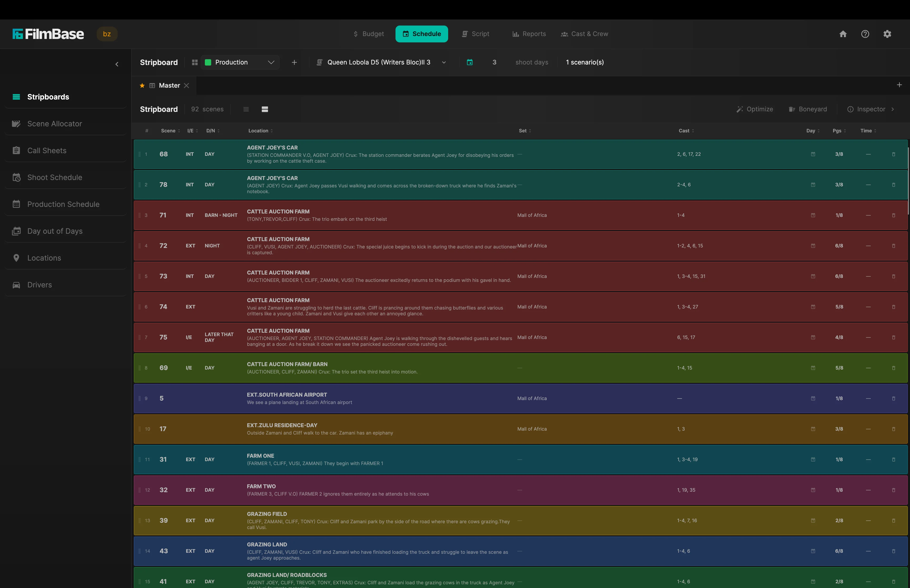Click the teal calendar icon near shoot days
This screenshot has height=588, width=910.
tap(470, 62)
